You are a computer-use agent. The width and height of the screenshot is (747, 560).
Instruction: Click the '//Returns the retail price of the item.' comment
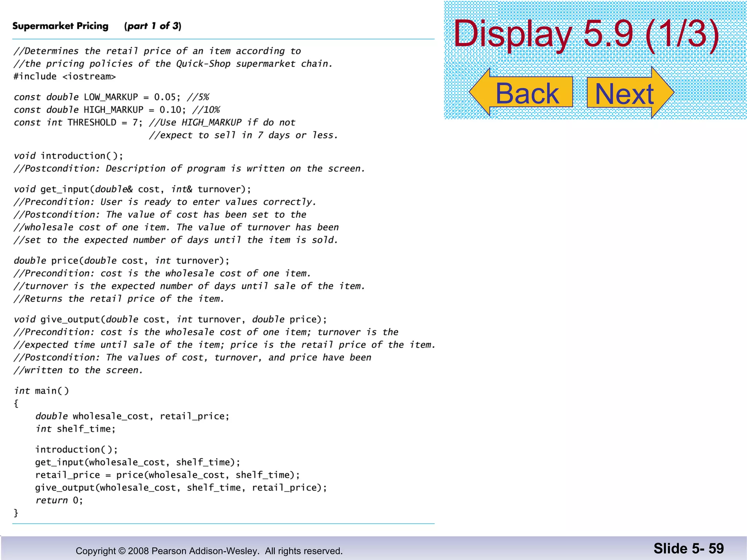119,299
